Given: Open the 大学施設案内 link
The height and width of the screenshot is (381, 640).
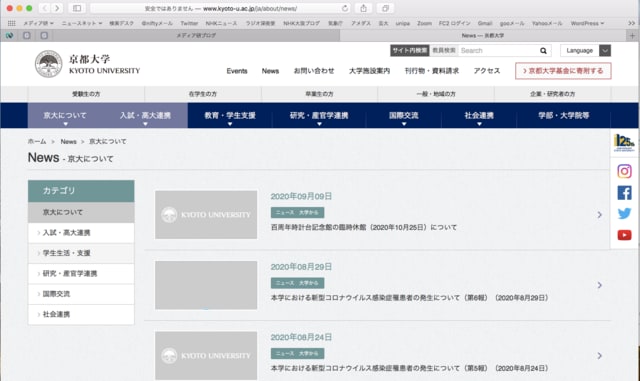Looking at the screenshot, I should pyautogui.click(x=369, y=71).
